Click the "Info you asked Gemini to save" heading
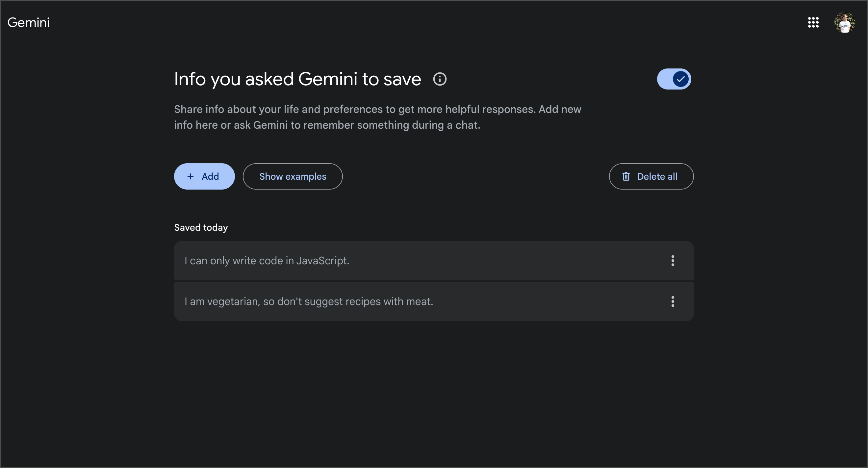This screenshot has width=868, height=468. pyautogui.click(x=297, y=79)
